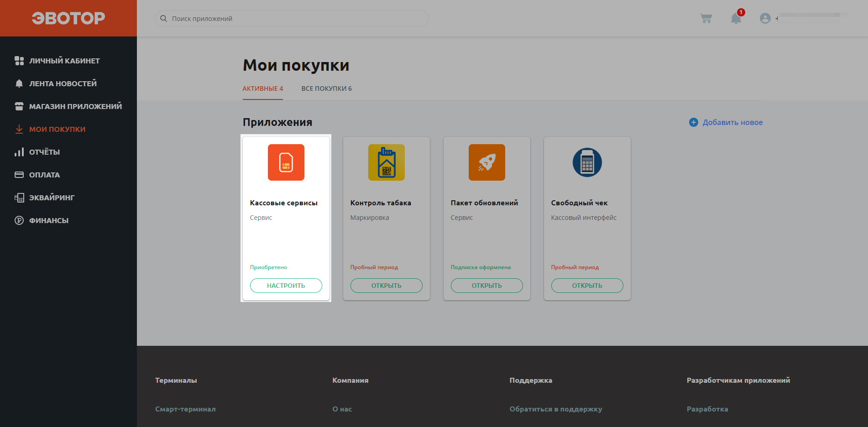Click the Эквайринг terminal icon
The image size is (868, 427).
pos(19,198)
